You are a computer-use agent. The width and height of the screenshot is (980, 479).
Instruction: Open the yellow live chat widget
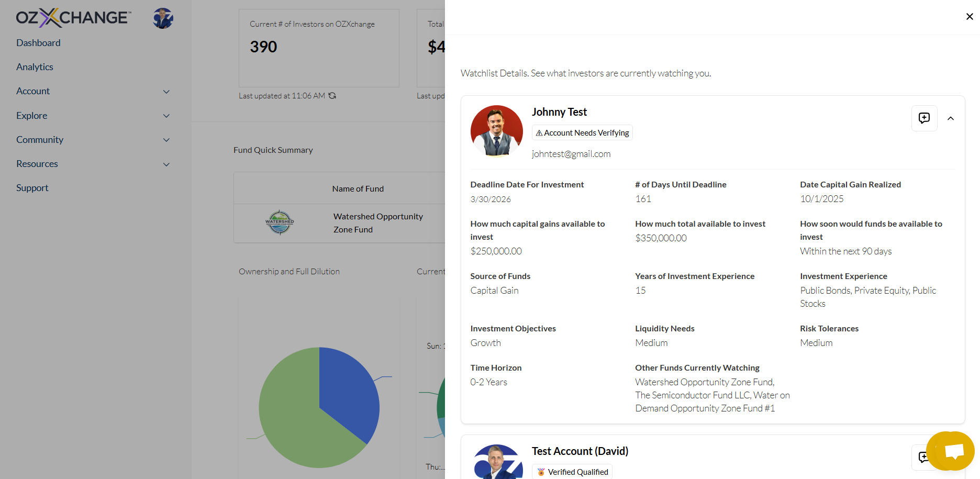click(950, 451)
